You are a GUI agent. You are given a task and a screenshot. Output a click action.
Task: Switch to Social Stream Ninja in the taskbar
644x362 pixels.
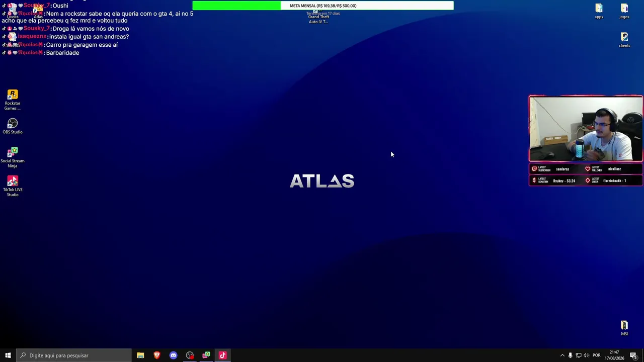pyautogui.click(x=206, y=355)
